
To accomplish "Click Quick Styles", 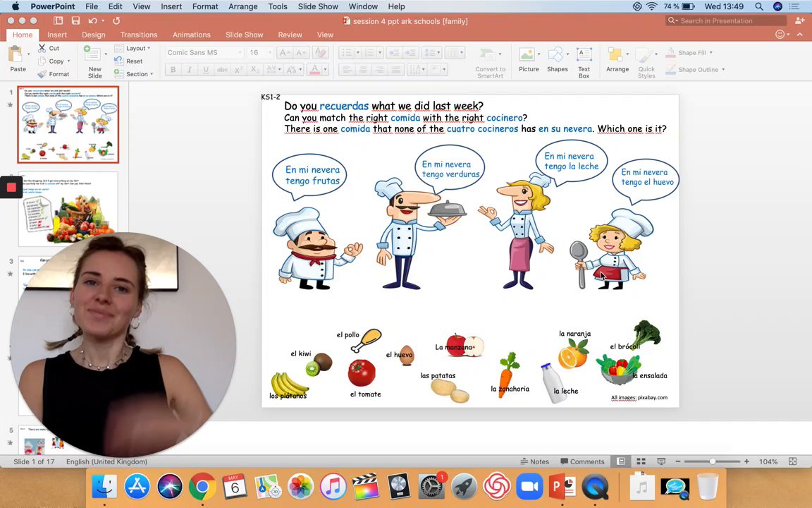I will coord(646,63).
